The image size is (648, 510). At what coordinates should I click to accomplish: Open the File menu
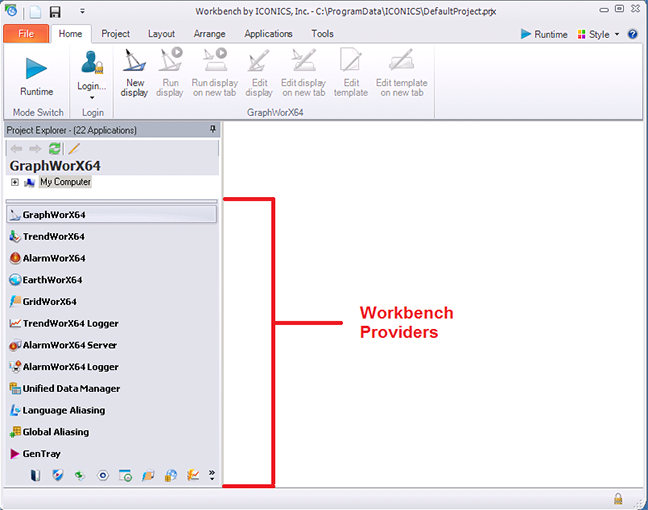[25, 34]
